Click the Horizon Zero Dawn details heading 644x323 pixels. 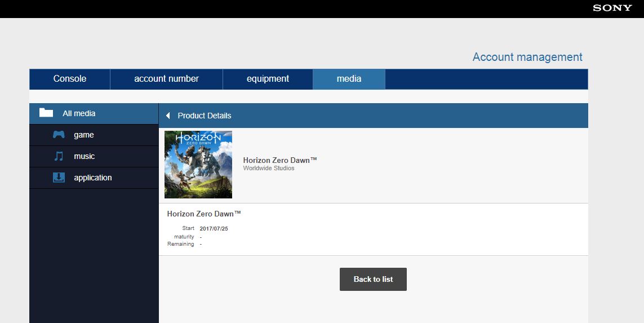[x=204, y=214]
